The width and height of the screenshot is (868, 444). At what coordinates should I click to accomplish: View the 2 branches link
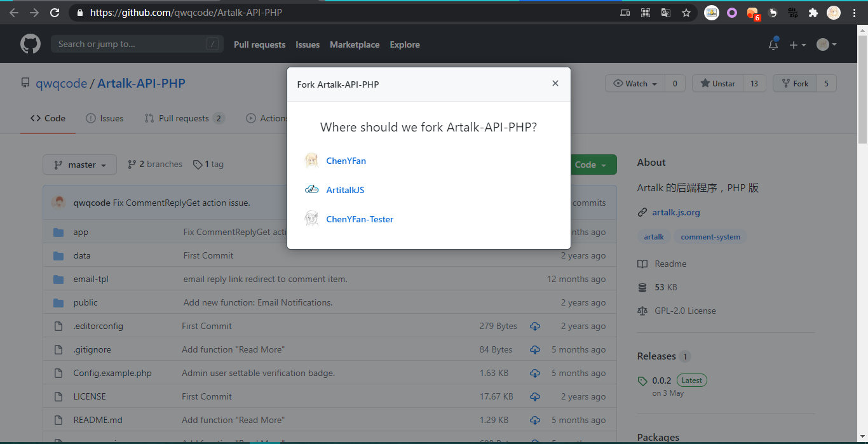[155, 164]
